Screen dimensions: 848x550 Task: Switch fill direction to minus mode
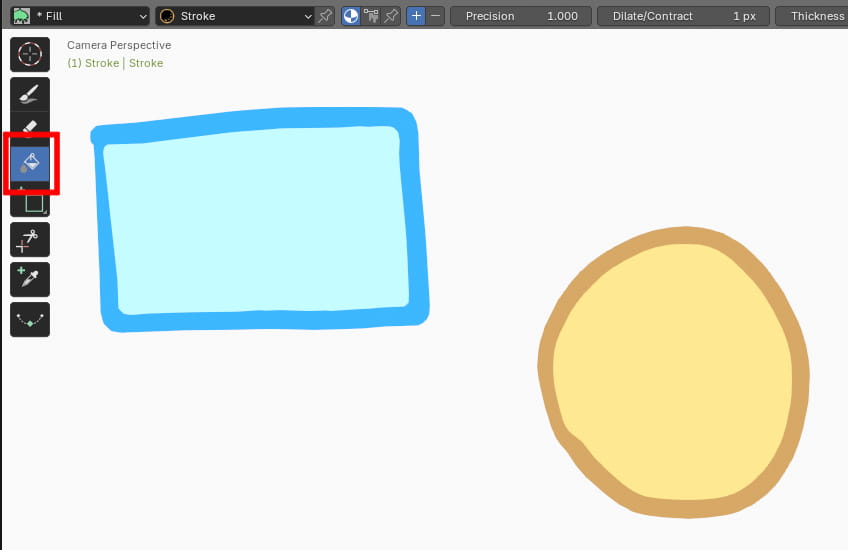click(435, 16)
